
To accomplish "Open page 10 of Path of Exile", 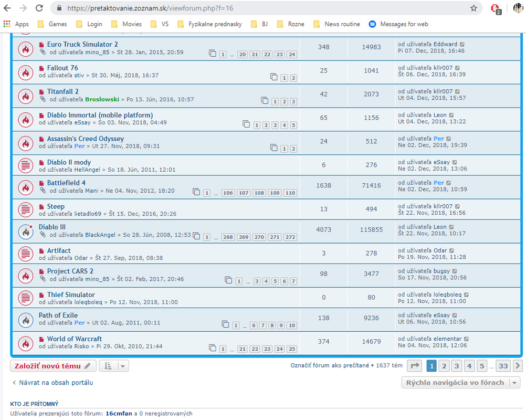I will click(x=292, y=325).
